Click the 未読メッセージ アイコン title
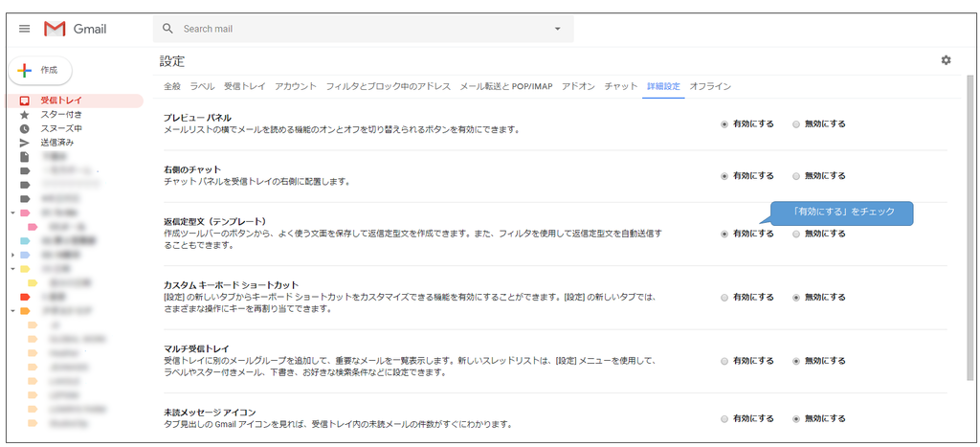The width and height of the screenshot is (980, 447). (210, 413)
